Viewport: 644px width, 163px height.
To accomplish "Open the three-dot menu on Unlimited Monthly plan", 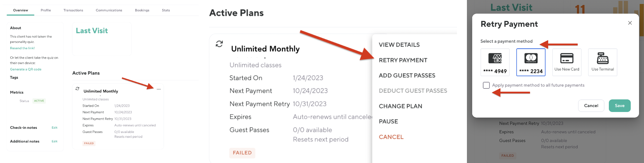I will click(x=159, y=89).
